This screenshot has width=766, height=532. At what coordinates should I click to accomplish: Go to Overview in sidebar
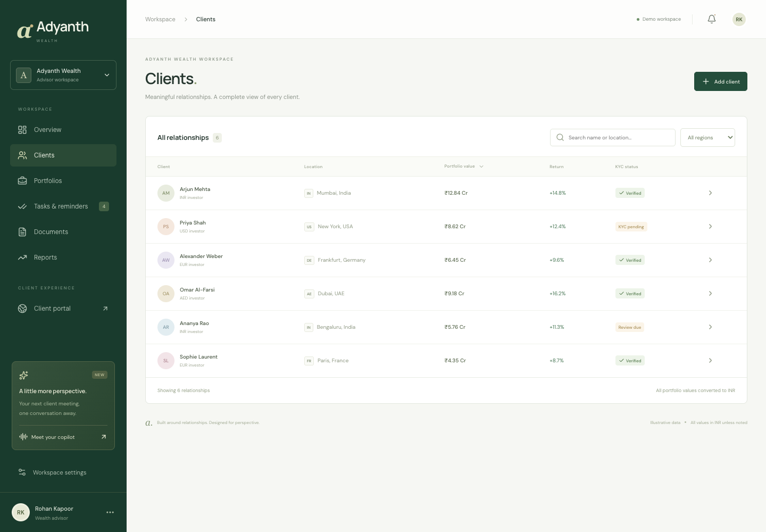pyautogui.click(x=63, y=130)
